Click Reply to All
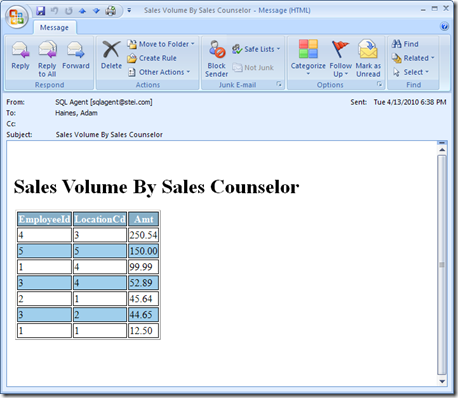Image resolution: width=458 pixels, height=398 pixels. click(47, 59)
